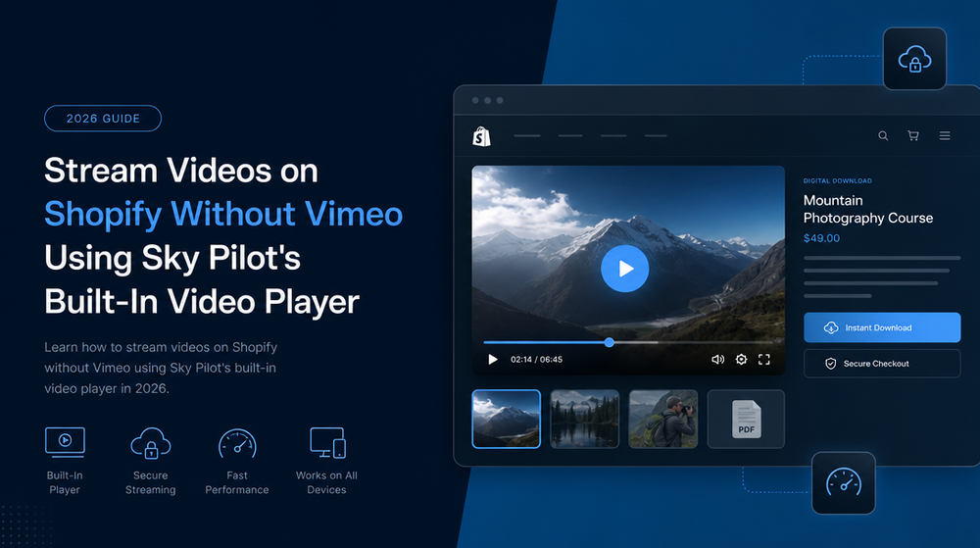This screenshot has height=548, width=980.
Task: Click the Stream Videos on heading line
Action: tap(181, 170)
